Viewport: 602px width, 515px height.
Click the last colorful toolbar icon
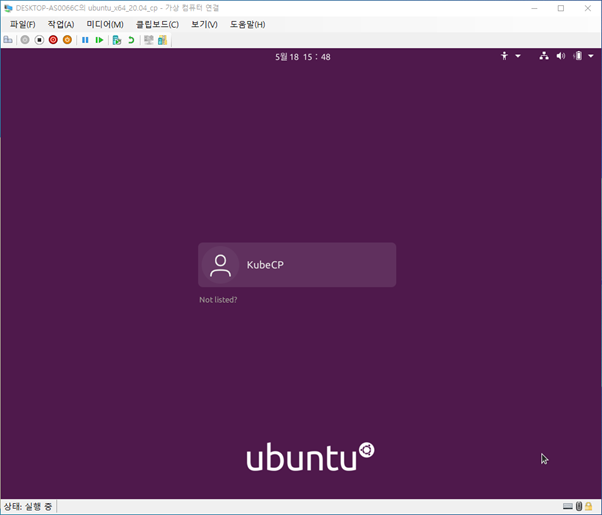coord(162,40)
